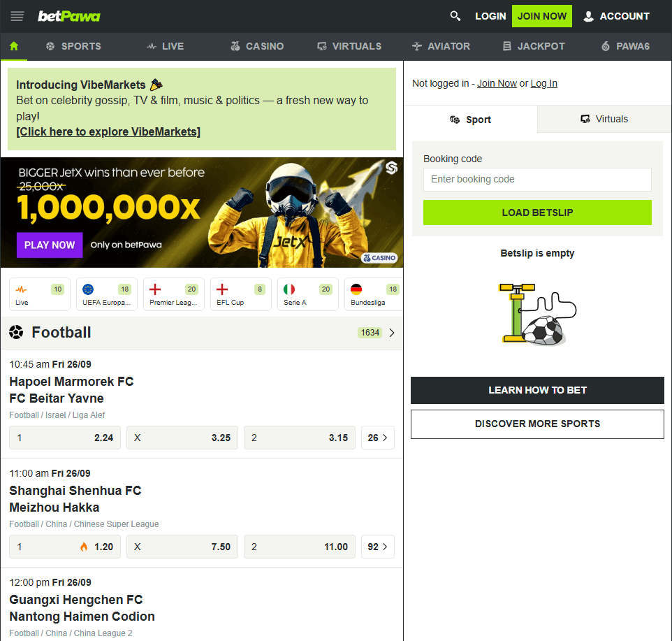Open the VIRTUALS menu tab
Screen dimensions: 672x641
coord(349,46)
